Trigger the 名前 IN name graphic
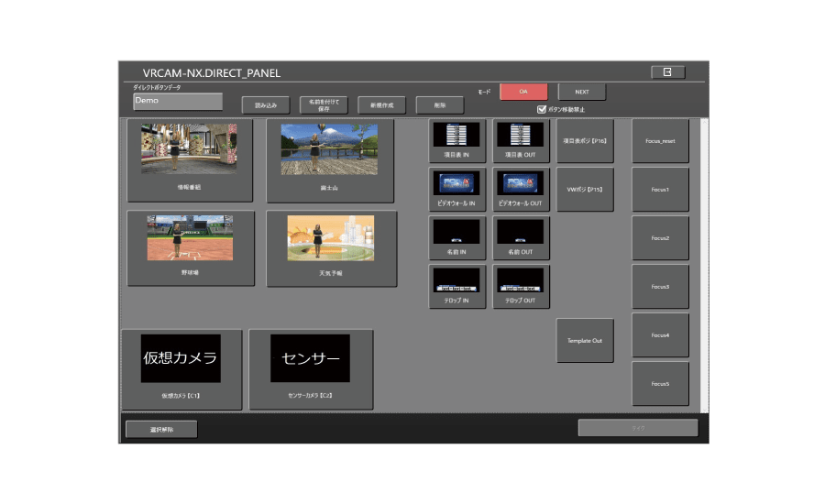 pyautogui.click(x=456, y=237)
